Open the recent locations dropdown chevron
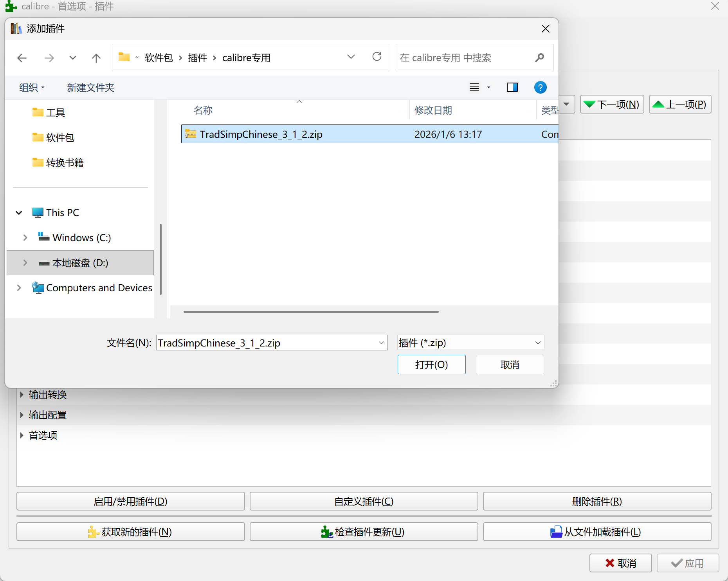 click(x=72, y=58)
